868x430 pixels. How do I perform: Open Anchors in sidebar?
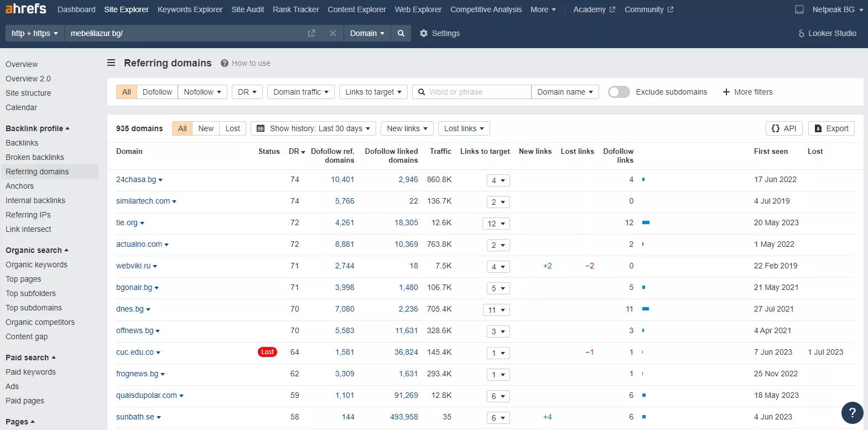point(20,186)
